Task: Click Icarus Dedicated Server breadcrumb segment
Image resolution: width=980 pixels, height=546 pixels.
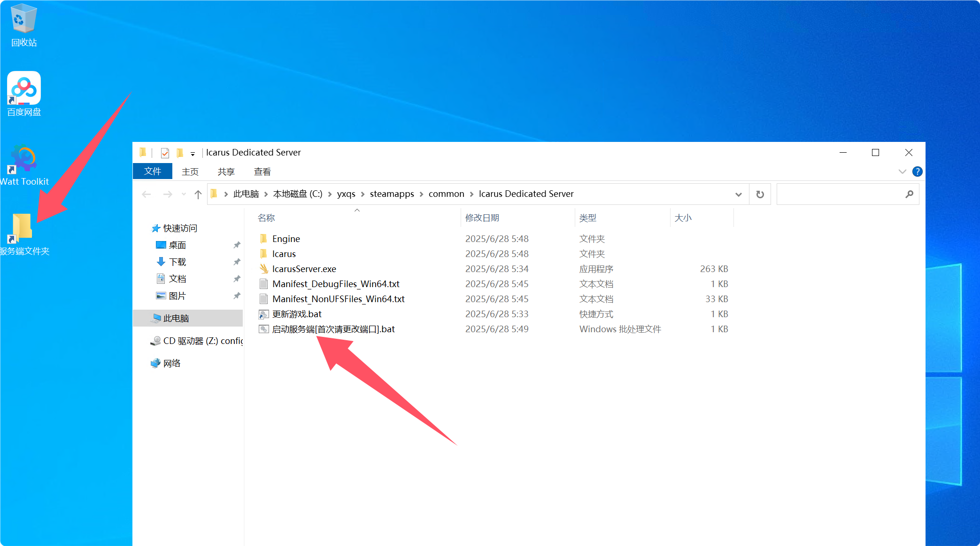Action: pyautogui.click(x=526, y=194)
